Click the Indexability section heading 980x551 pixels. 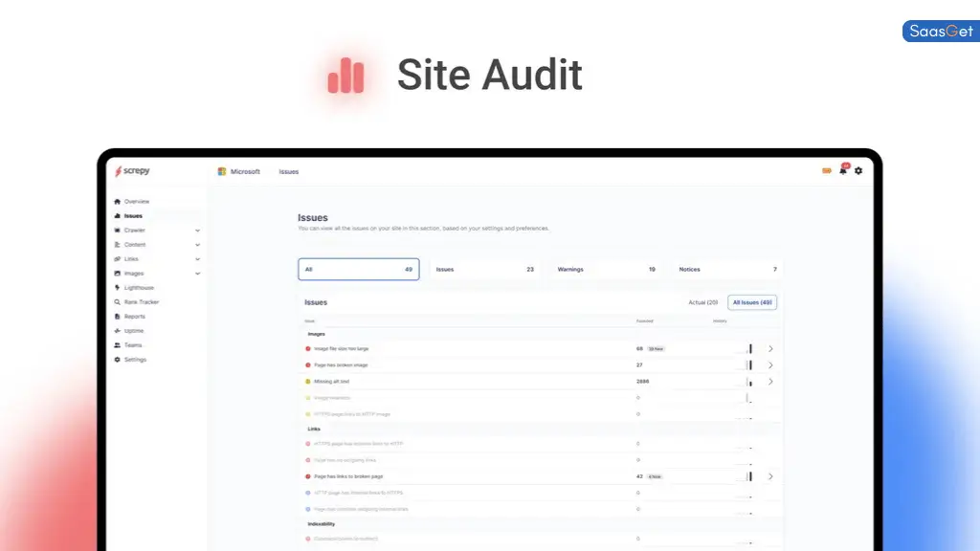[322, 523]
